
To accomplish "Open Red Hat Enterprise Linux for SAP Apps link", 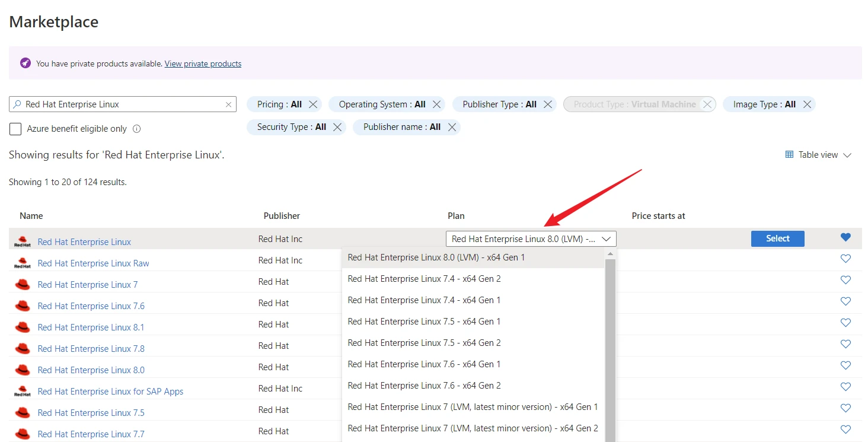I will (x=110, y=392).
